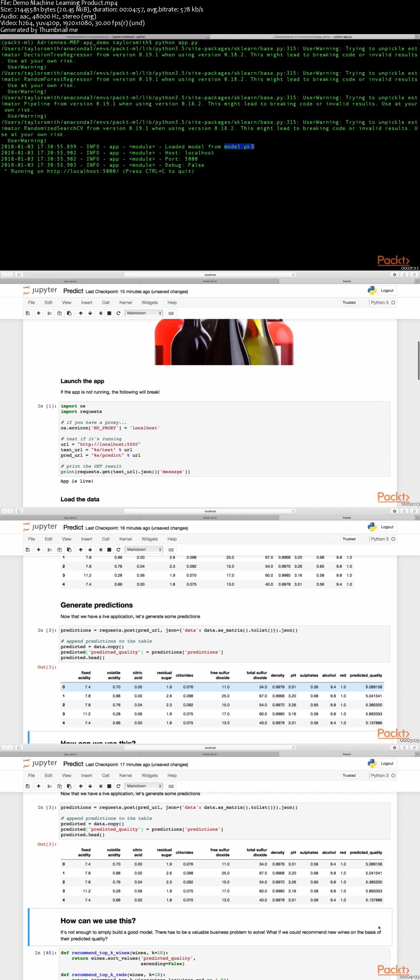This screenshot has width=420, height=980.
Task: Reload page in Safari above '15 minutes ago' notebook
Action: pyautogui.click(x=293, y=275)
